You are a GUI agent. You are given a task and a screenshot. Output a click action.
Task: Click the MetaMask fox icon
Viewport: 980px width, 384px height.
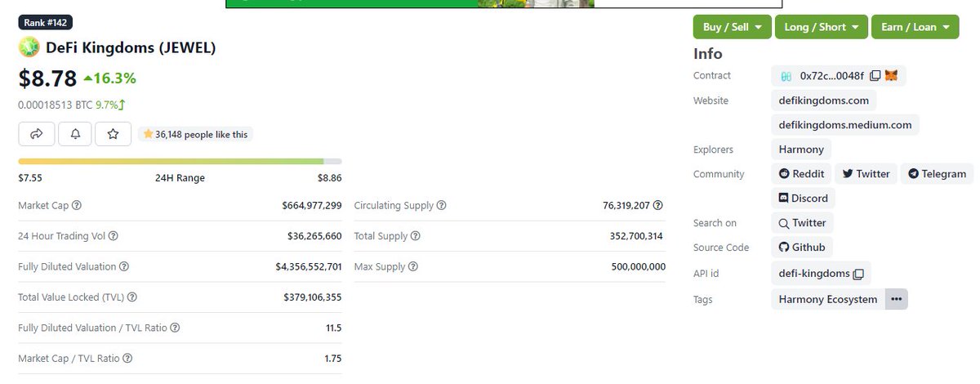(x=891, y=76)
